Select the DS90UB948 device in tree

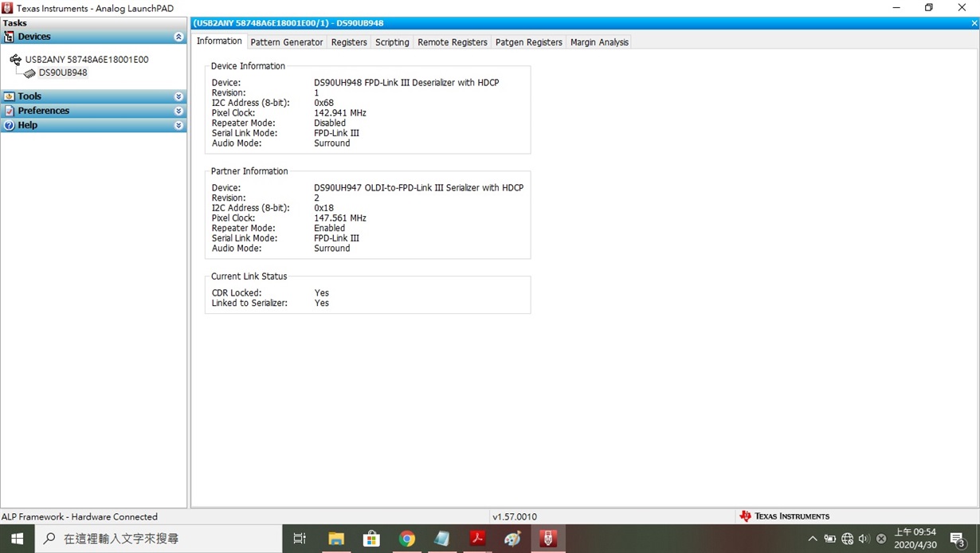click(x=63, y=73)
